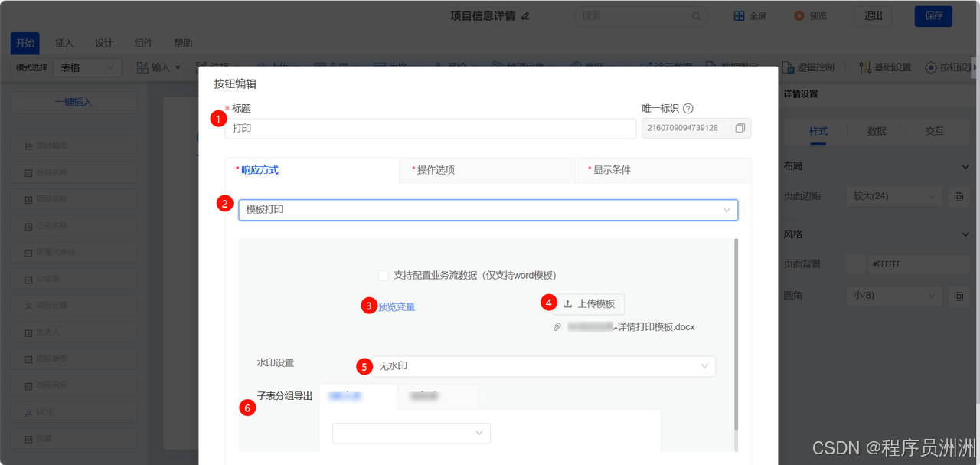Switch to the 数据 tab in 详情设置

pos(876,131)
